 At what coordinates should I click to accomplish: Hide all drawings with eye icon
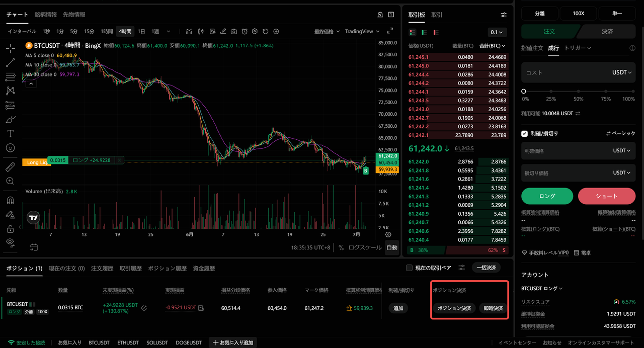click(x=10, y=242)
